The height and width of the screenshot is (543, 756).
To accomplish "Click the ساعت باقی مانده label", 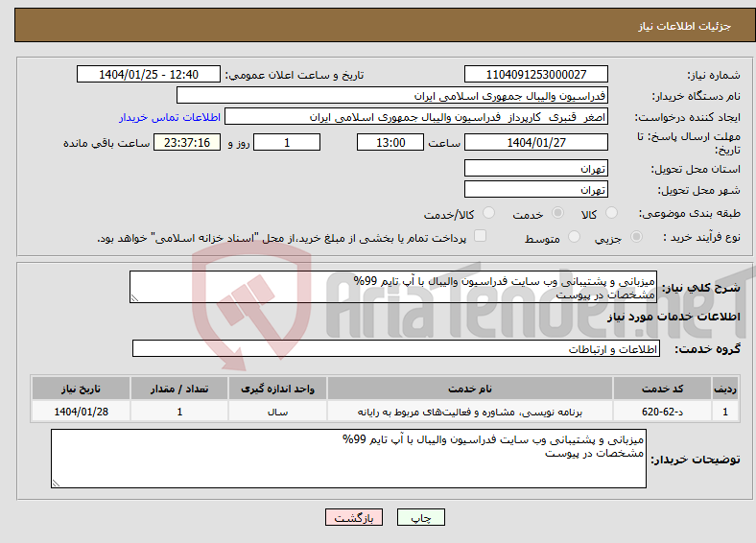I will coord(106,143).
